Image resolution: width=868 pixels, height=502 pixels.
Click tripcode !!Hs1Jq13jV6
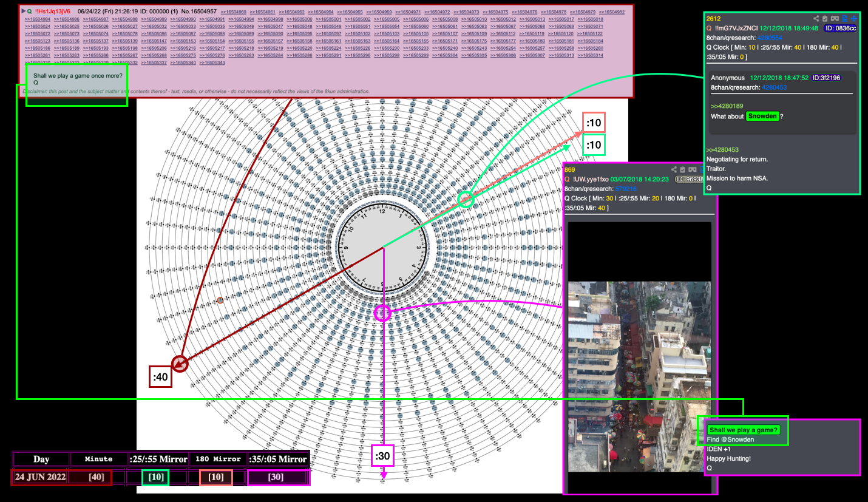point(52,11)
